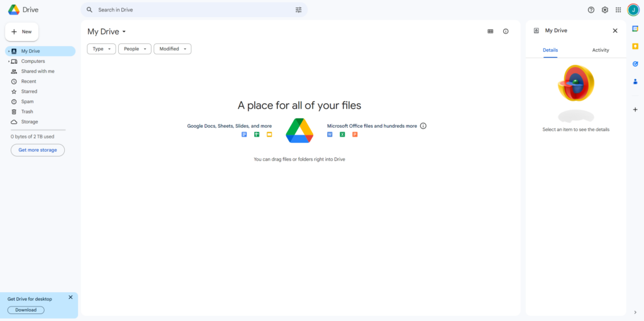Click the info icon beside Microsoft Office files
Viewport: 644px width, 321px height.
(x=423, y=126)
